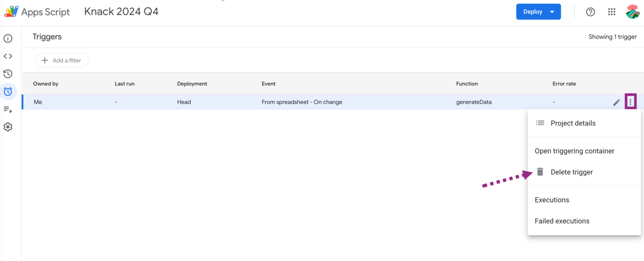Select the Triggers alarm clock icon
The width and height of the screenshot is (644, 261).
pos(8,91)
